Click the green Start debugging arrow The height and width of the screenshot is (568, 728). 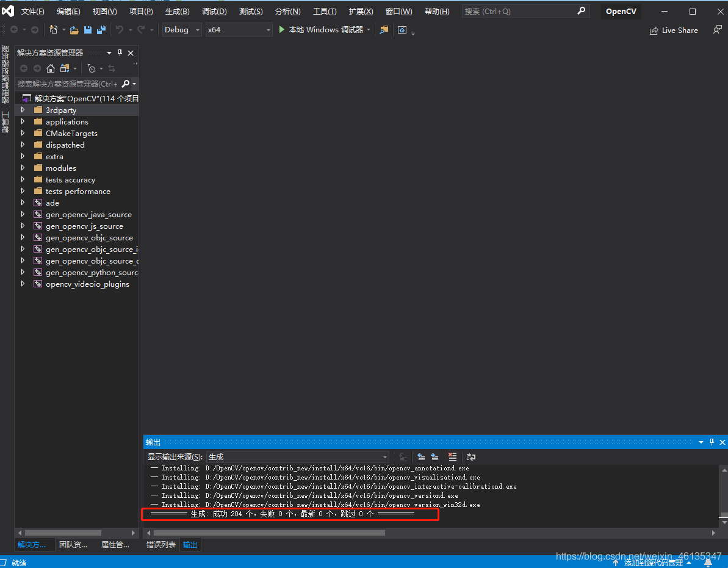click(x=282, y=29)
